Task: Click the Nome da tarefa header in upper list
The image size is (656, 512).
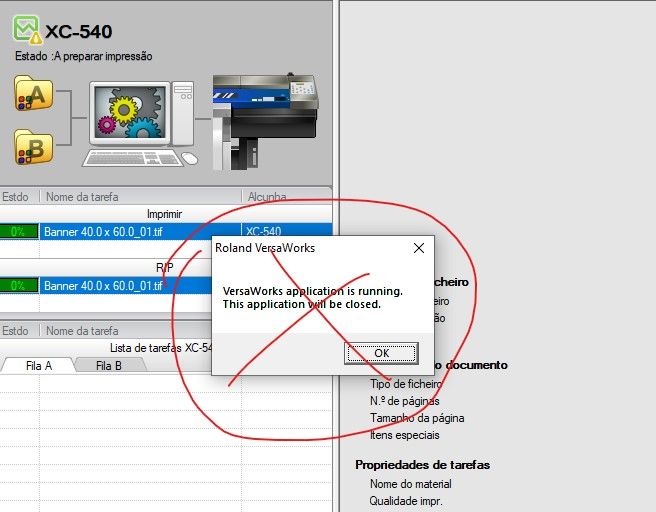Action: [82, 197]
